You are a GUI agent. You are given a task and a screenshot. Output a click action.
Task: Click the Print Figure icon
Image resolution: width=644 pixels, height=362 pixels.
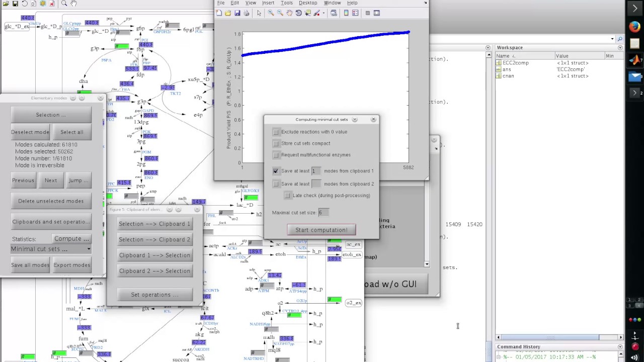tap(246, 13)
